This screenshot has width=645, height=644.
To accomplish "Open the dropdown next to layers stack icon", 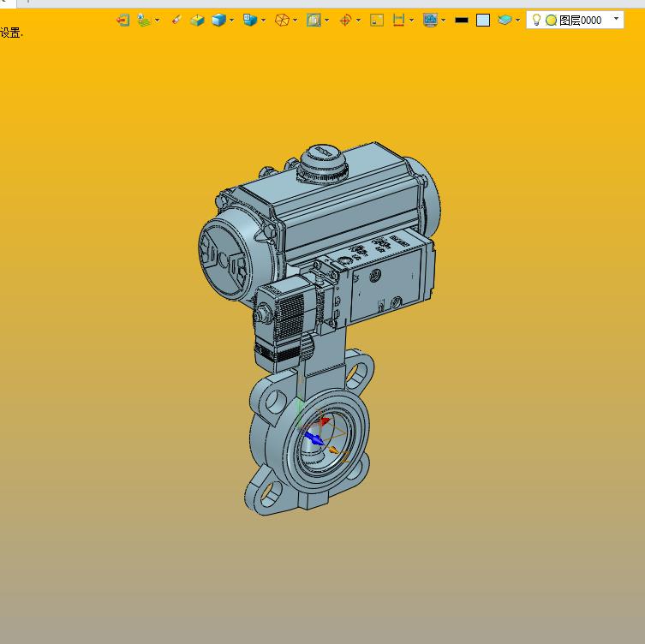I will click(x=517, y=21).
